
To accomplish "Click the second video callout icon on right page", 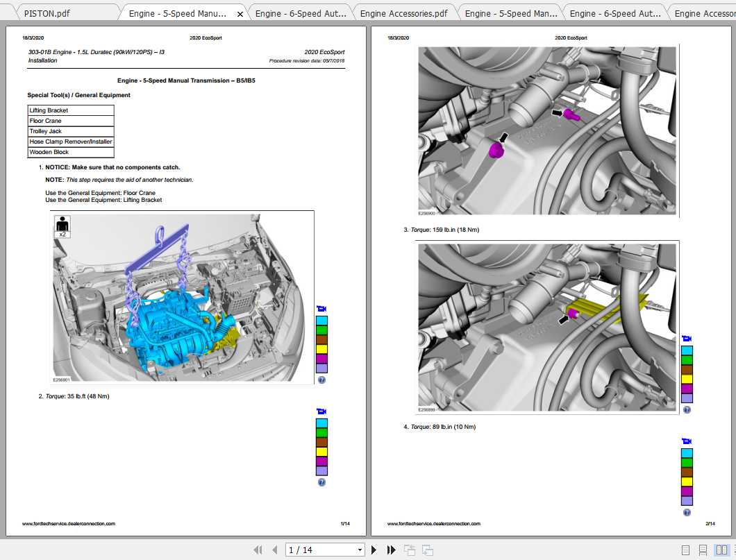I will [x=687, y=441].
